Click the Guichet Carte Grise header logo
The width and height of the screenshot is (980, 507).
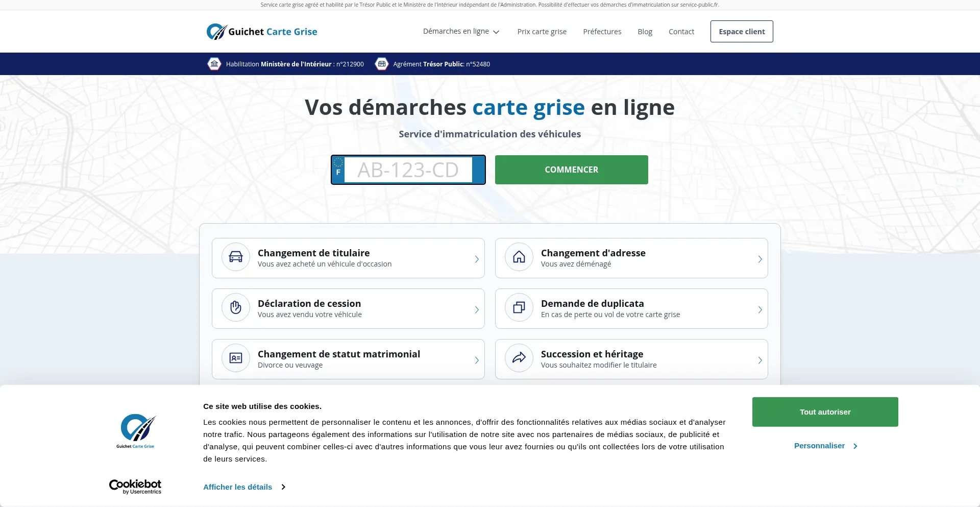click(262, 32)
